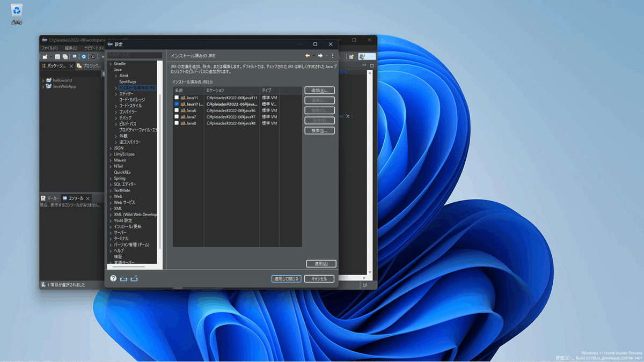This screenshot has width=644, height=362.
Task: Select SpotBugs in the preferences tree
Action: point(128,82)
